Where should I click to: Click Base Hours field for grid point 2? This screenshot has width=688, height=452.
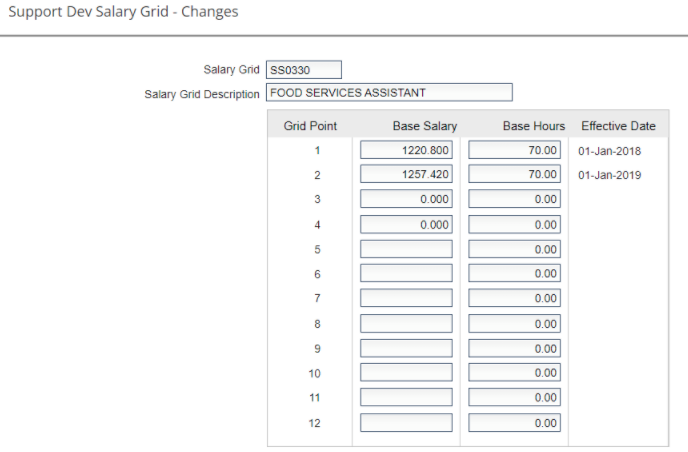coord(514,175)
